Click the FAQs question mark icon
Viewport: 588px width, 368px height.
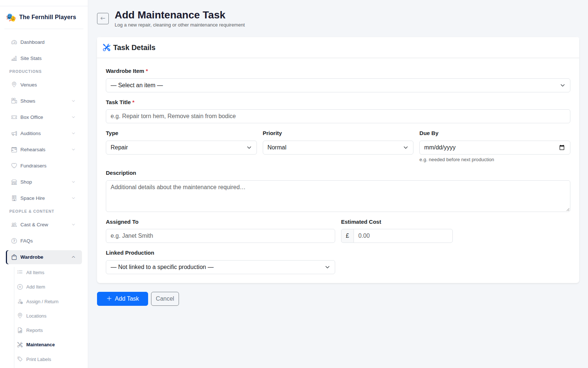tap(14, 241)
